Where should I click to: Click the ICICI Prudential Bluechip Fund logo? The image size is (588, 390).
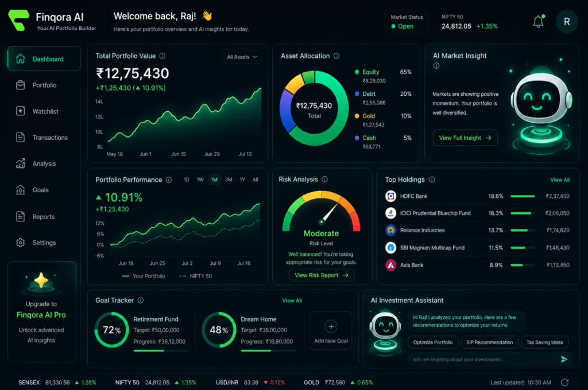pyautogui.click(x=390, y=213)
